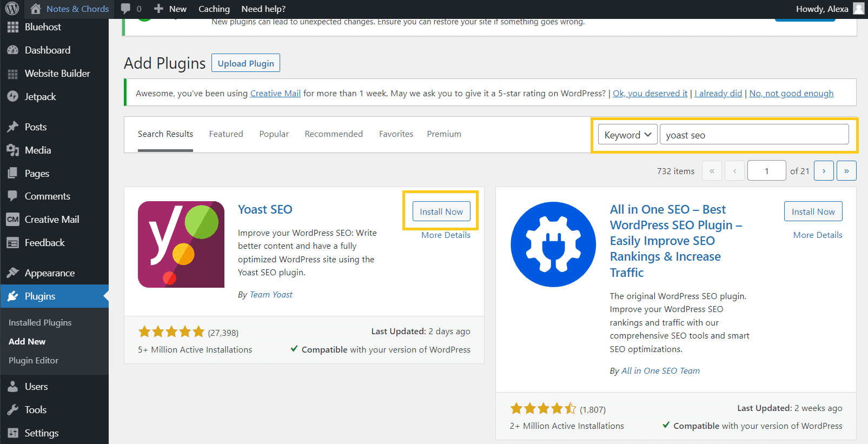This screenshot has height=444, width=868.
Task: Open Installed Plugins submenu item
Action: tap(40, 323)
